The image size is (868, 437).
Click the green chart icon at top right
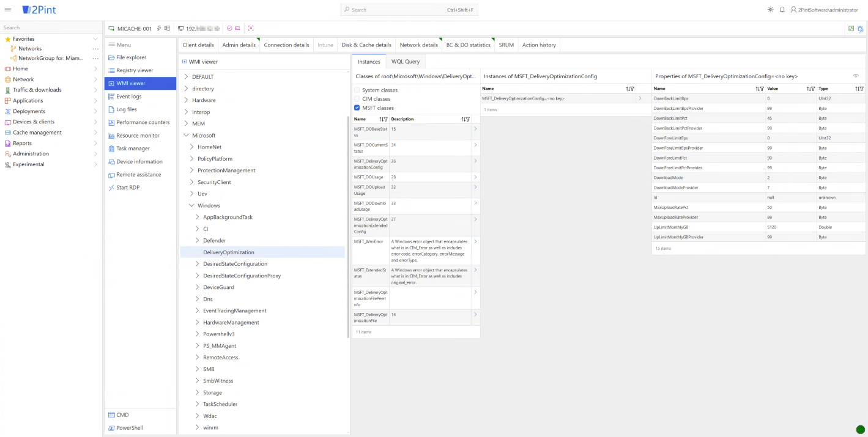[851, 28]
